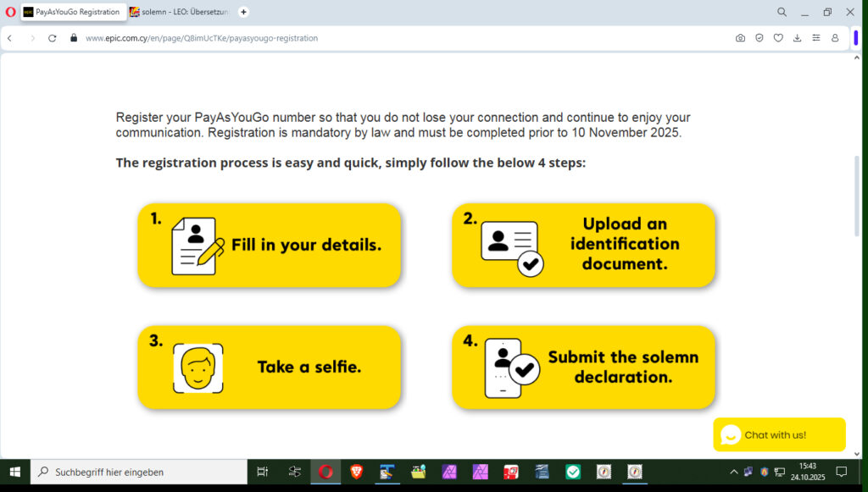Click the address bar URL field
The height and width of the screenshot is (492, 868).
tap(339, 38)
